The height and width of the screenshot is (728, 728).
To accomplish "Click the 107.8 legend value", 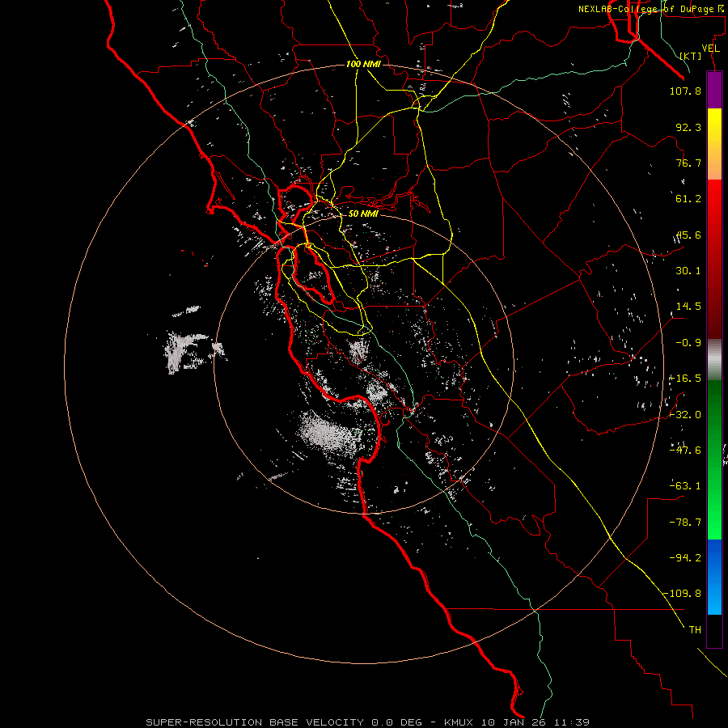I will click(685, 91).
